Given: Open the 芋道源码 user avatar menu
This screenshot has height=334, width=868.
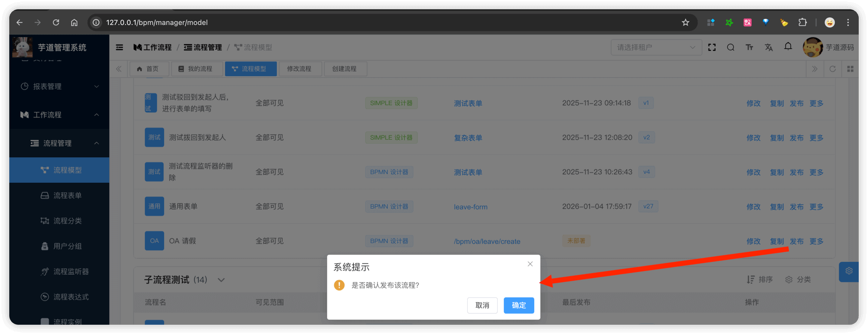Looking at the screenshot, I should pyautogui.click(x=828, y=47).
